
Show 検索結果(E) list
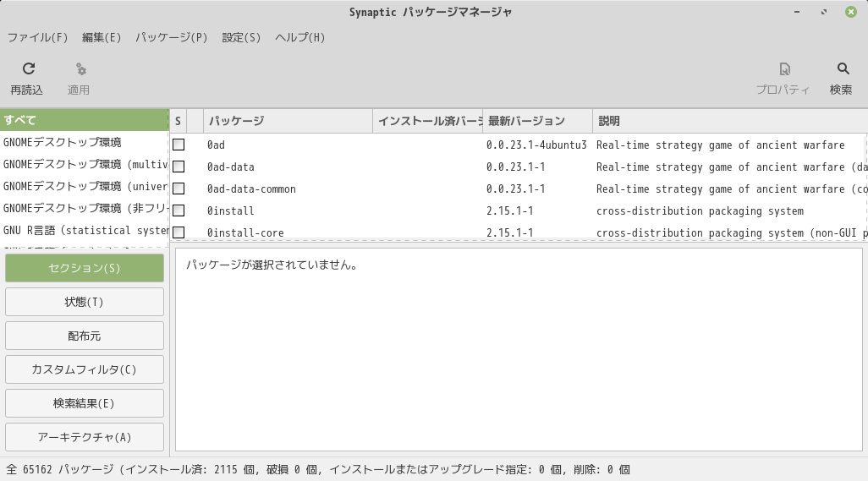85,403
